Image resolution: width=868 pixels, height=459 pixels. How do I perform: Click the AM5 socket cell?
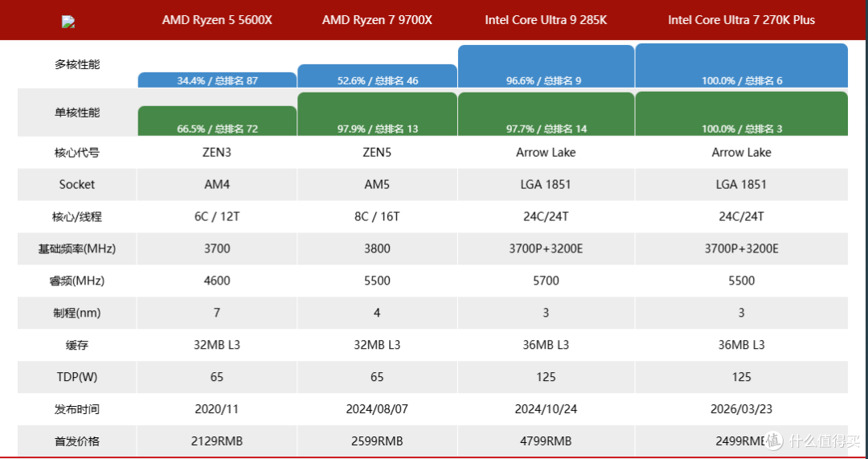click(377, 184)
